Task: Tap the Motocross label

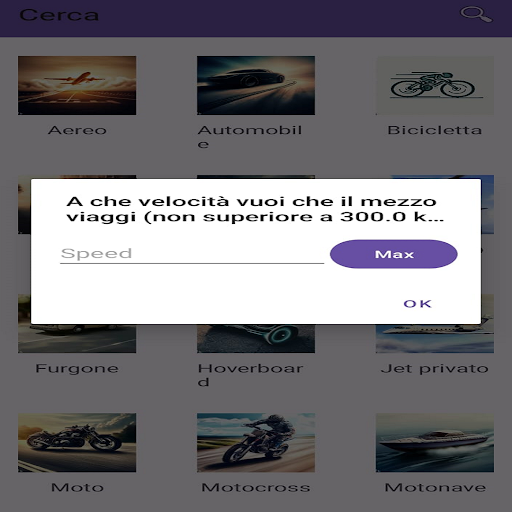Action: pyautogui.click(x=256, y=488)
